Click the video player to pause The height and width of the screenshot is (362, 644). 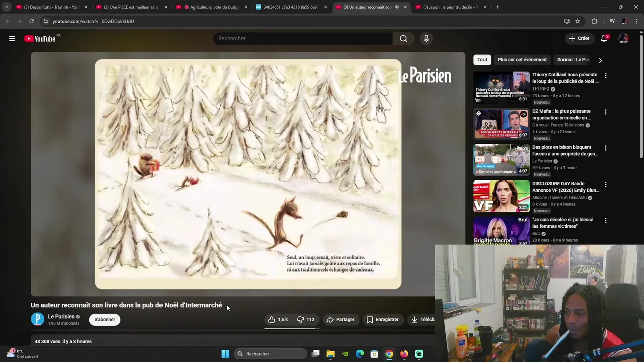tap(248, 173)
